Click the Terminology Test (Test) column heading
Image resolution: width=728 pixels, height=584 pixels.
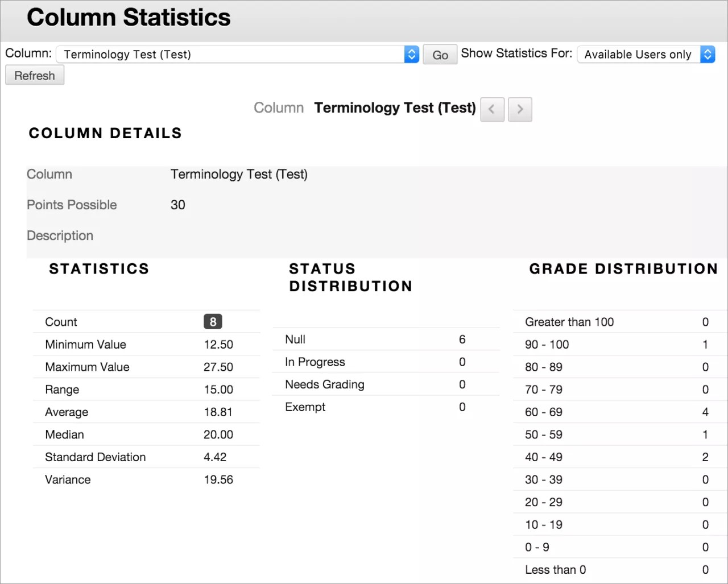coord(394,107)
